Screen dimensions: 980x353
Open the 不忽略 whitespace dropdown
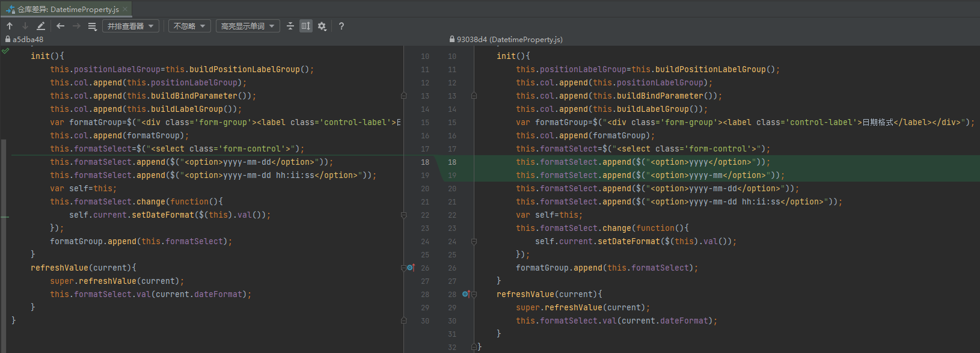coord(189,26)
